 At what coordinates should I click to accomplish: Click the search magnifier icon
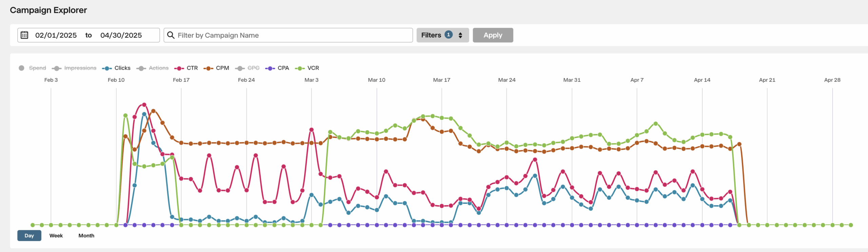point(171,35)
